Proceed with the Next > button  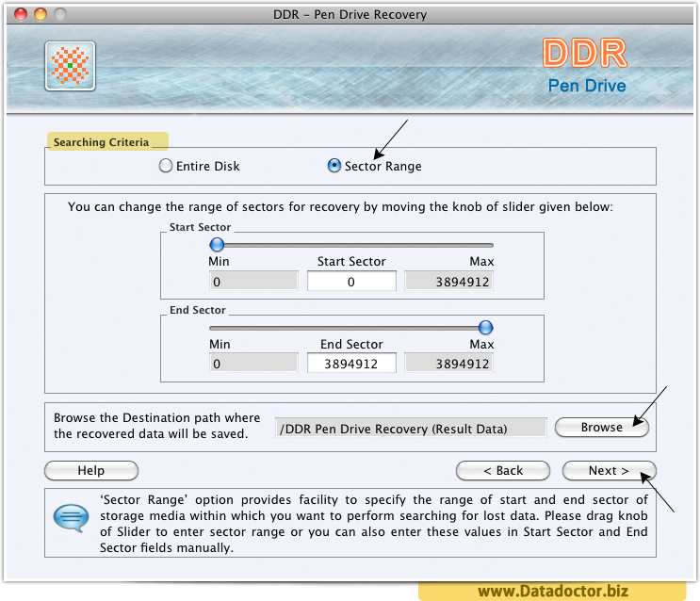pyautogui.click(x=609, y=471)
